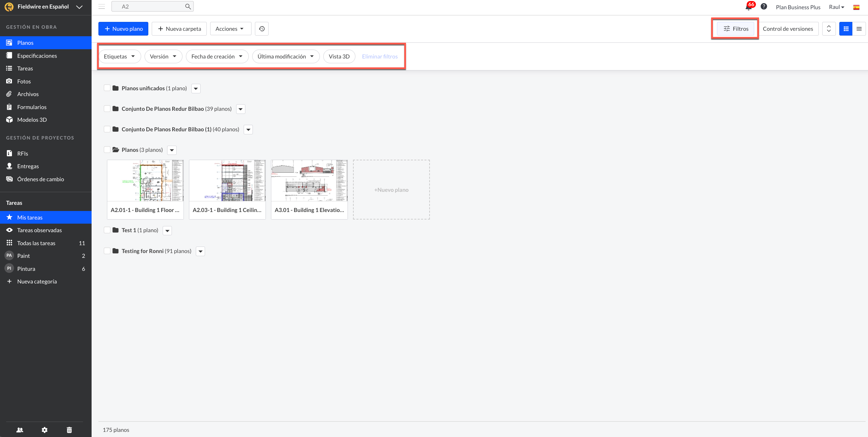
Task: Open the Etiquetas filter dropdown
Action: pyautogui.click(x=119, y=56)
